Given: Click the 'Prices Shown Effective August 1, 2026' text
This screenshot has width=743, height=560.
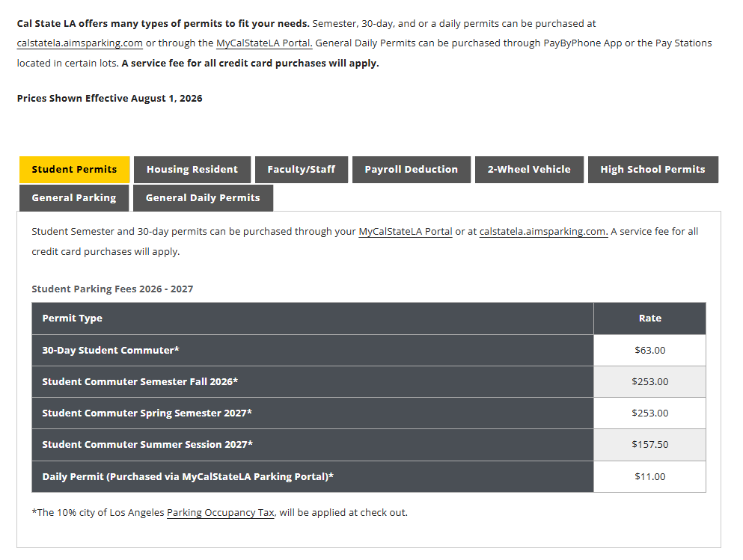Looking at the screenshot, I should coord(109,99).
